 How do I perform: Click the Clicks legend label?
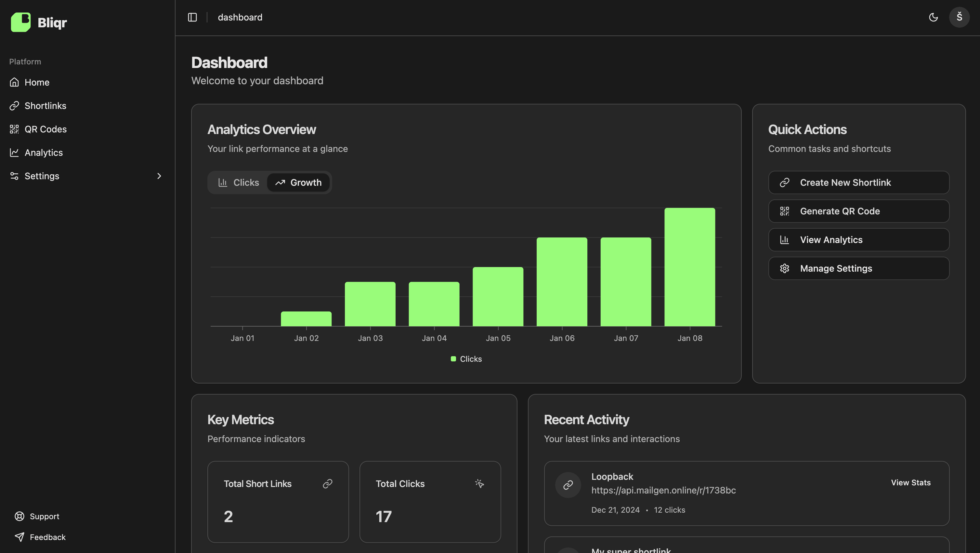(x=471, y=359)
